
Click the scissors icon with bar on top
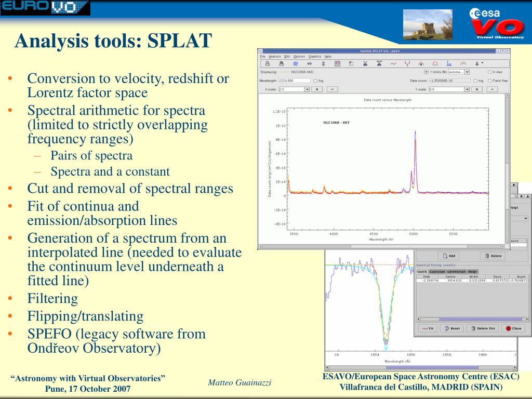[x=379, y=63]
